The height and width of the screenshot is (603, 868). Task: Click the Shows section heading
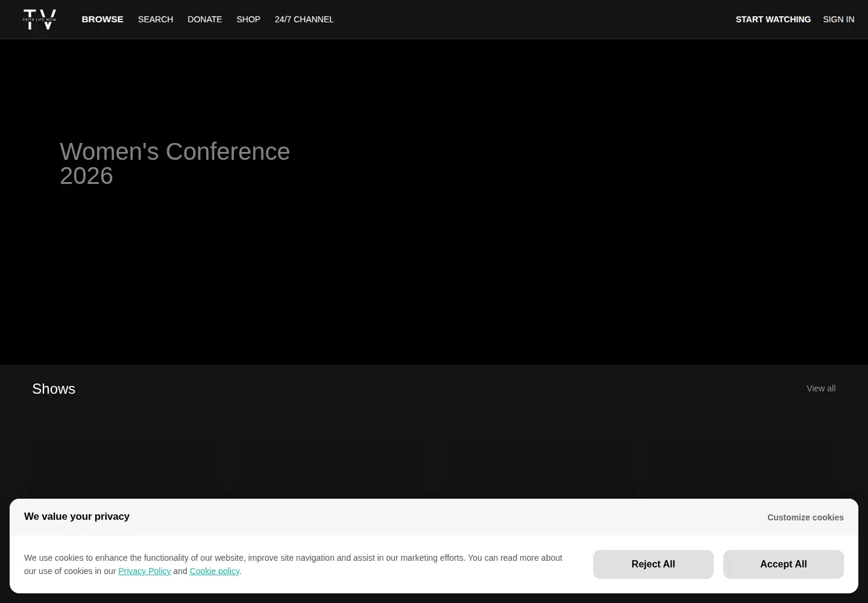tap(54, 389)
